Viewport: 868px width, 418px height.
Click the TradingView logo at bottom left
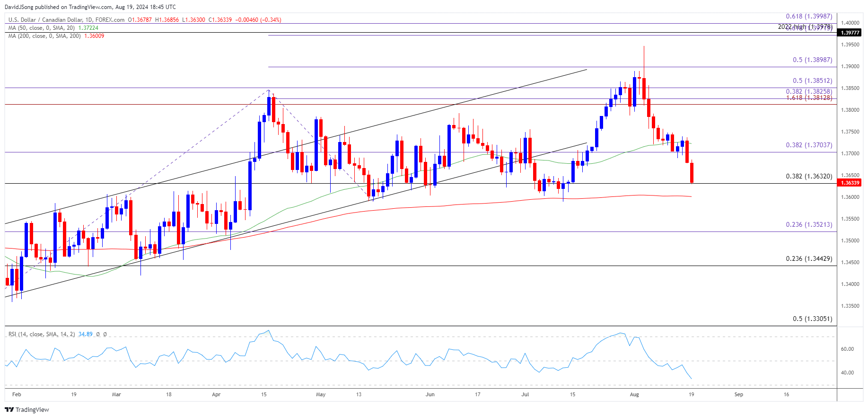click(27, 409)
